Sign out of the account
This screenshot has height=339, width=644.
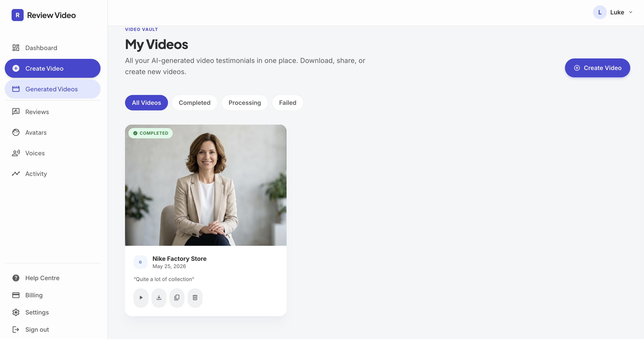pos(52,330)
